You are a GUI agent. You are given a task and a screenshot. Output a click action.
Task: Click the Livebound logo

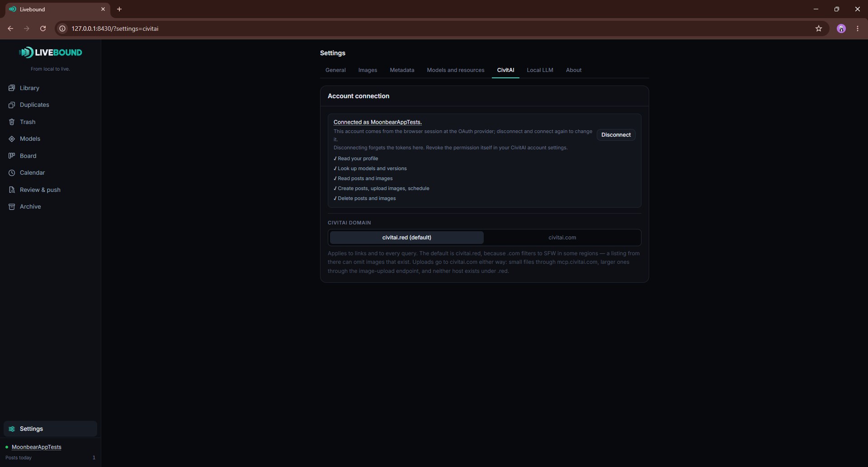coord(50,52)
